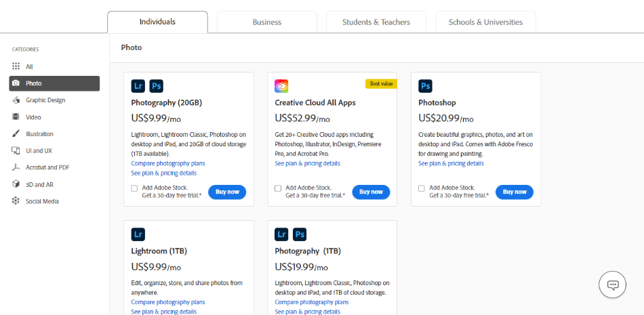Click the US$52.99/mo price
Viewport: 644px width, 315px height.
[x=302, y=119]
